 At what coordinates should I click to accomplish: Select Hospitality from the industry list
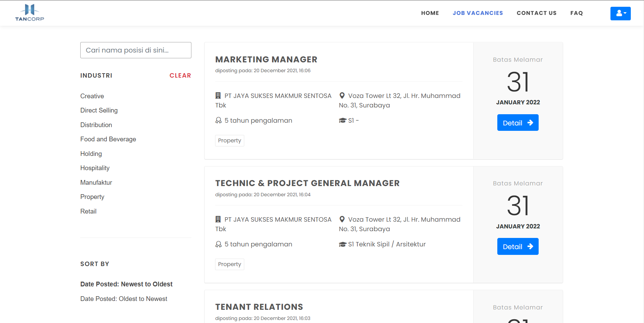pos(95,168)
